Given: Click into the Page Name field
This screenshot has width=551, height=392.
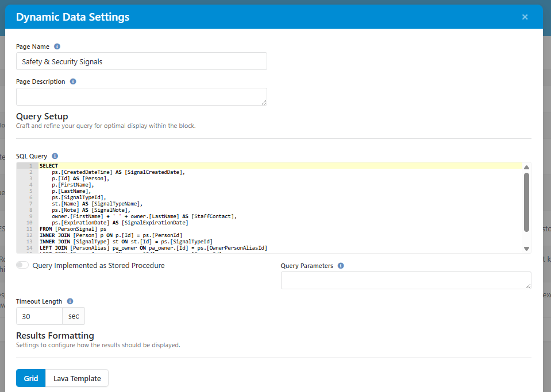Looking at the screenshot, I should point(141,61).
